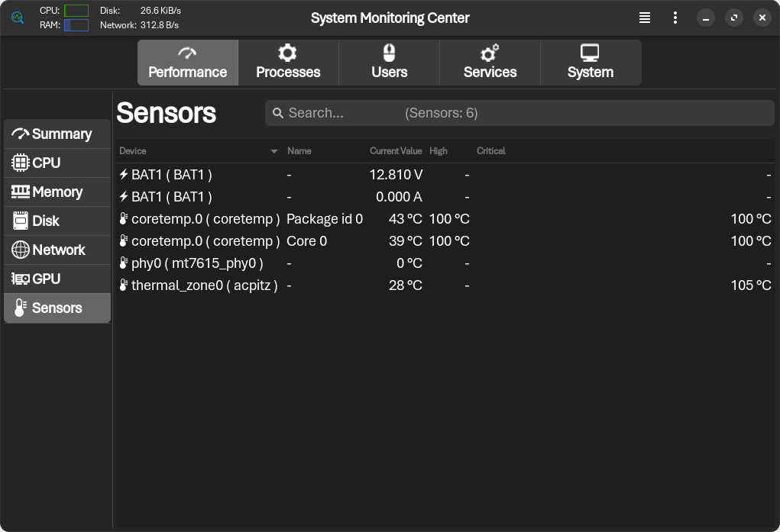Screen dimensions: 780x532
Task: Show the Disk performance page
Action: pos(57,221)
